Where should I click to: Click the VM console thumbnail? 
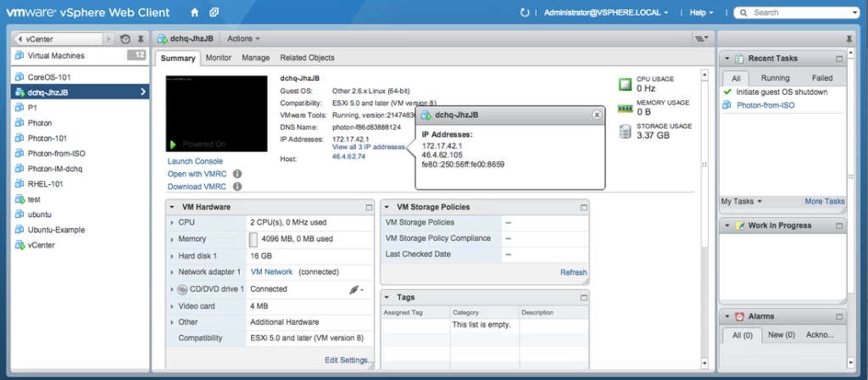pyautogui.click(x=216, y=114)
